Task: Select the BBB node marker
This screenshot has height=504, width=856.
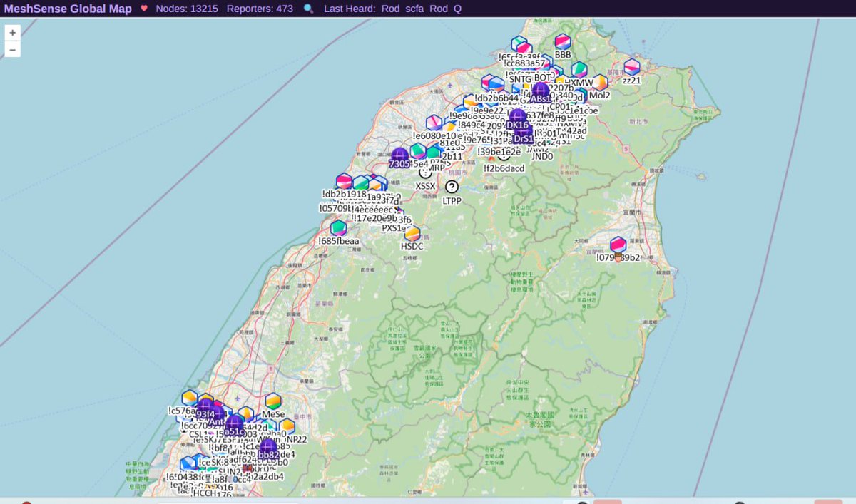Action: 563,42
